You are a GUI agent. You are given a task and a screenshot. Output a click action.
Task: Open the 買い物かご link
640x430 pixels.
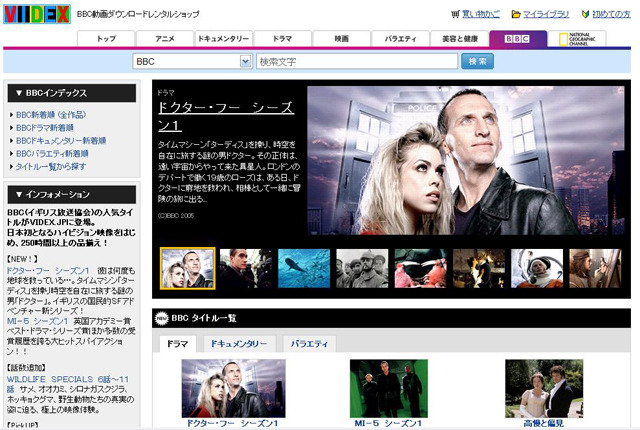(x=481, y=14)
